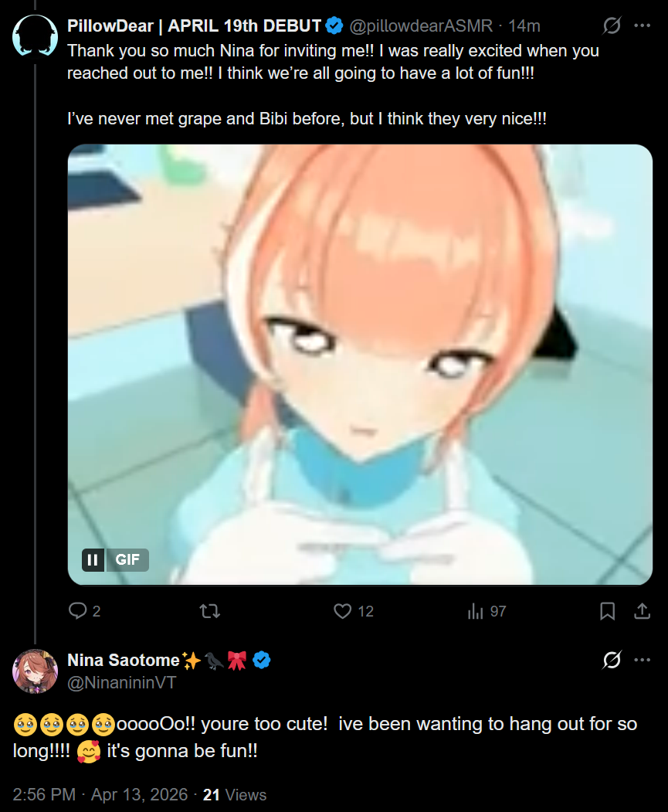Open Nina Saotome's profile avatar

[36, 671]
